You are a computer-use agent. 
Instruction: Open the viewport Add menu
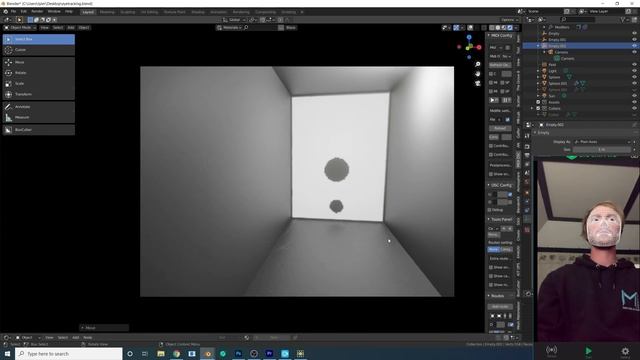pyautogui.click(x=71, y=28)
